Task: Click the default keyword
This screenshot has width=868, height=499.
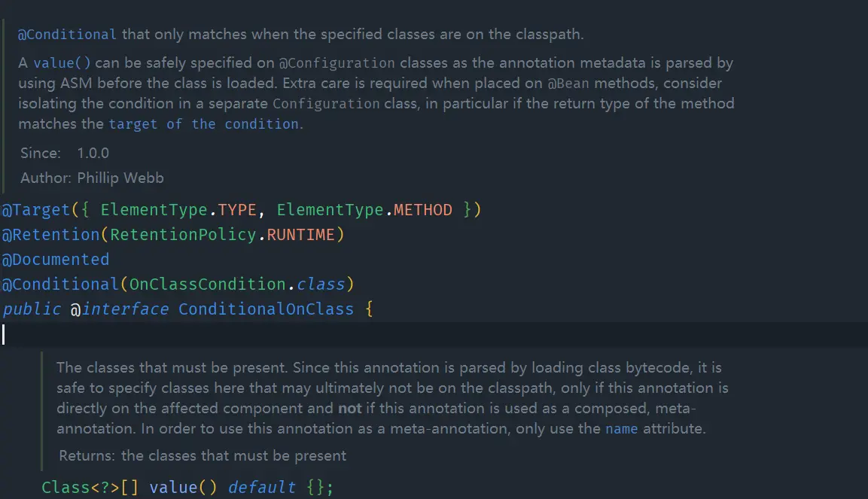Action: [x=261, y=488]
